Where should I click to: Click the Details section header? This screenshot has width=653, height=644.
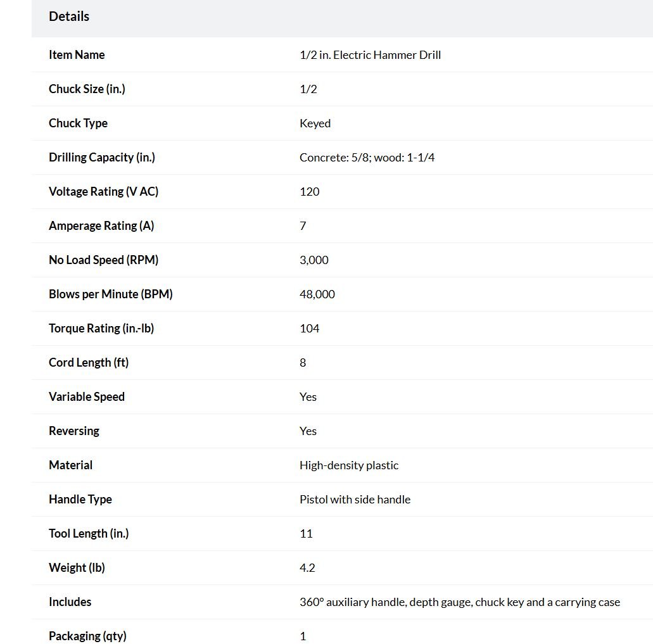coord(68,16)
